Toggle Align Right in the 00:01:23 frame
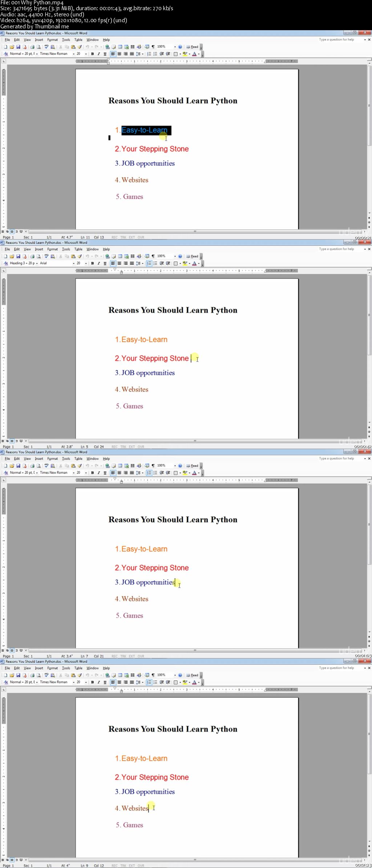The height and width of the screenshot is (868, 372). point(126,682)
